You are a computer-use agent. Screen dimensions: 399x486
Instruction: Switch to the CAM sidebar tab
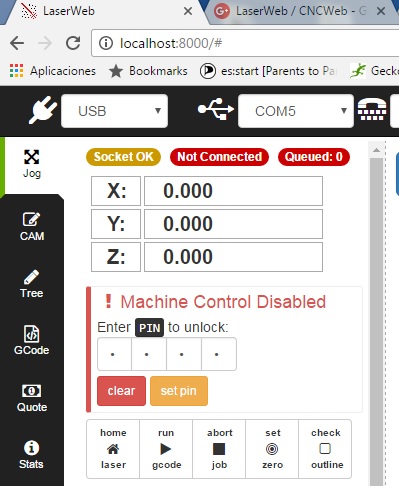click(x=32, y=227)
